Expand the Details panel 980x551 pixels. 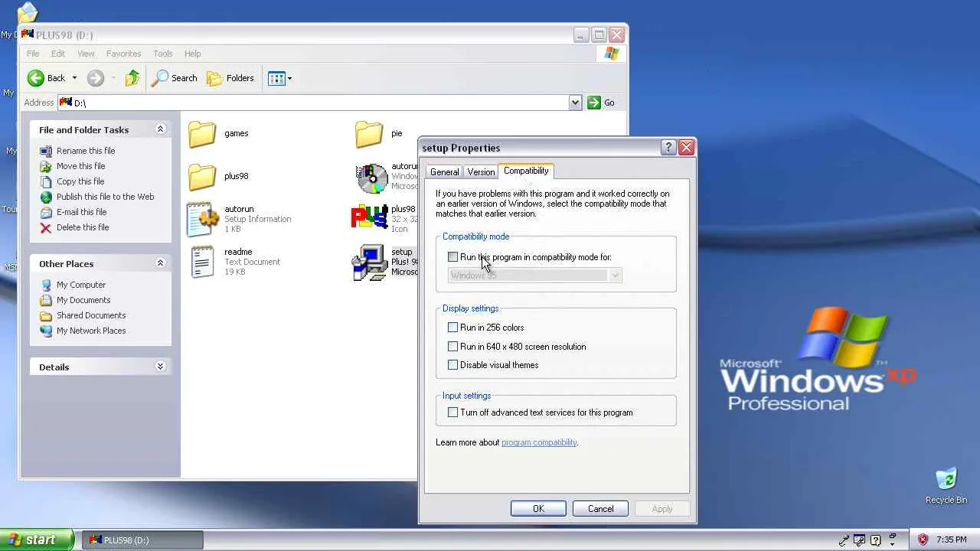[x=160, y=367]
